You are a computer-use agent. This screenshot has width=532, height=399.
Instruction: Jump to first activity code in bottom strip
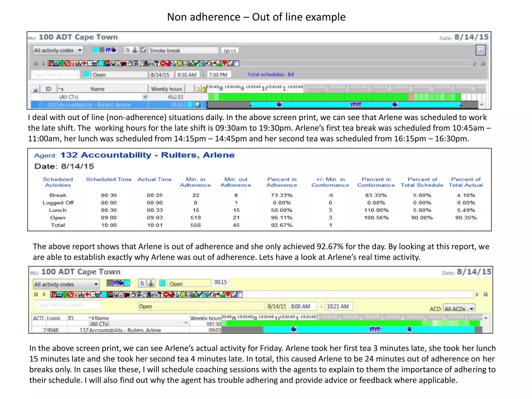click(x=36, y=294)
